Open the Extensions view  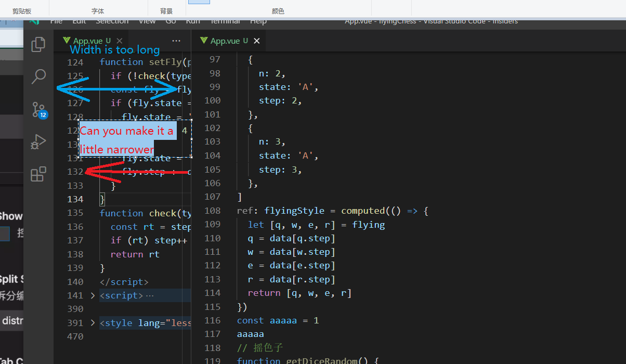pos(38,174)
